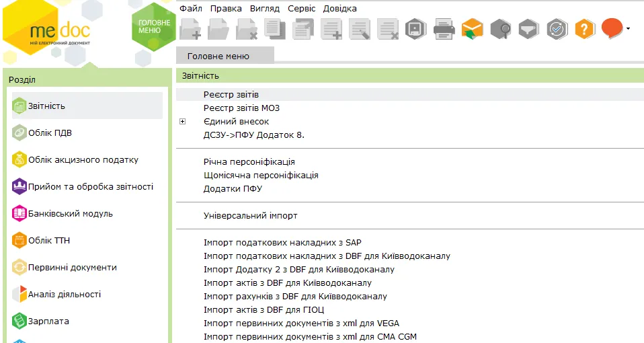Open Прийом та обробка звітності section icon
The image size is (644, 343).
pos(19,187)
